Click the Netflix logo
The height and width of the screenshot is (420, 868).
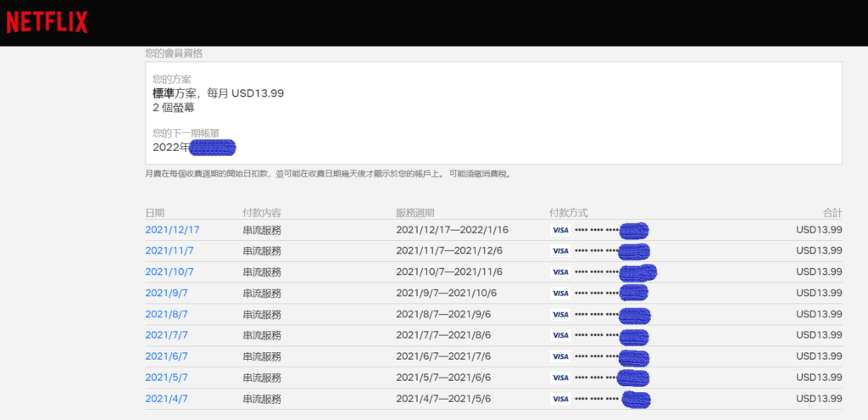pos(47,22)
